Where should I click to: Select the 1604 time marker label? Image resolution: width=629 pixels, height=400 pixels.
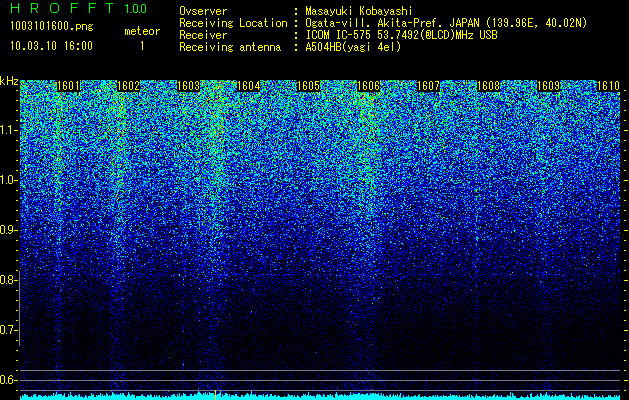point(248,86)
